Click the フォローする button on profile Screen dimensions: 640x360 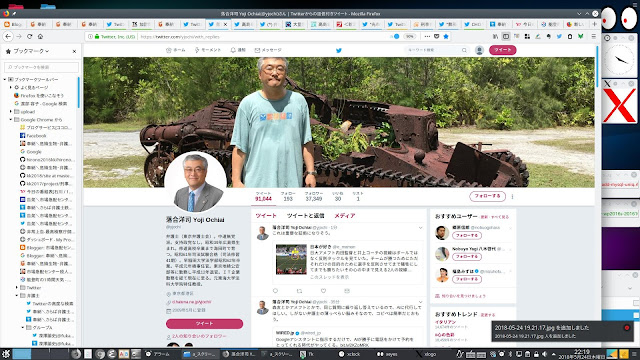point(487,196)
